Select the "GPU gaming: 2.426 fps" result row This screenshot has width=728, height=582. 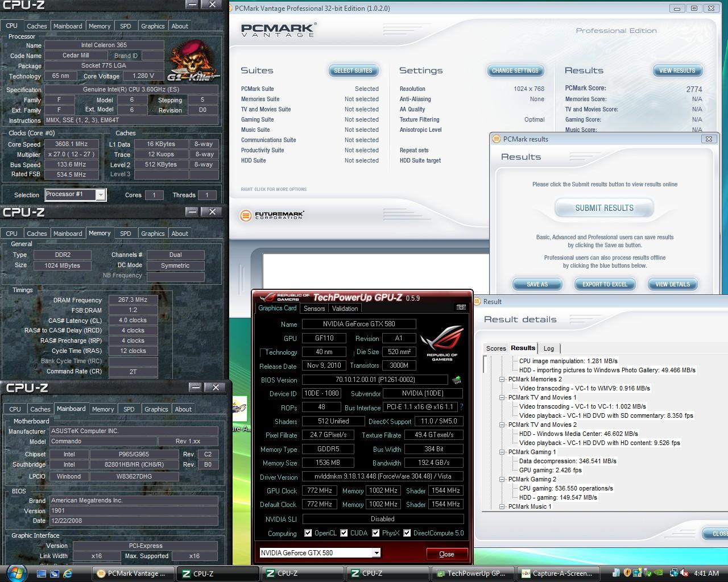[550, 470]
